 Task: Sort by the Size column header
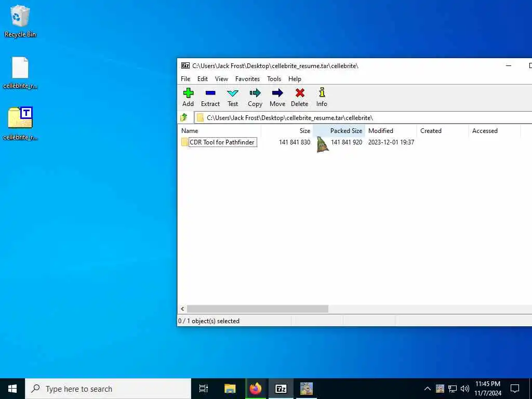[287, 130]
